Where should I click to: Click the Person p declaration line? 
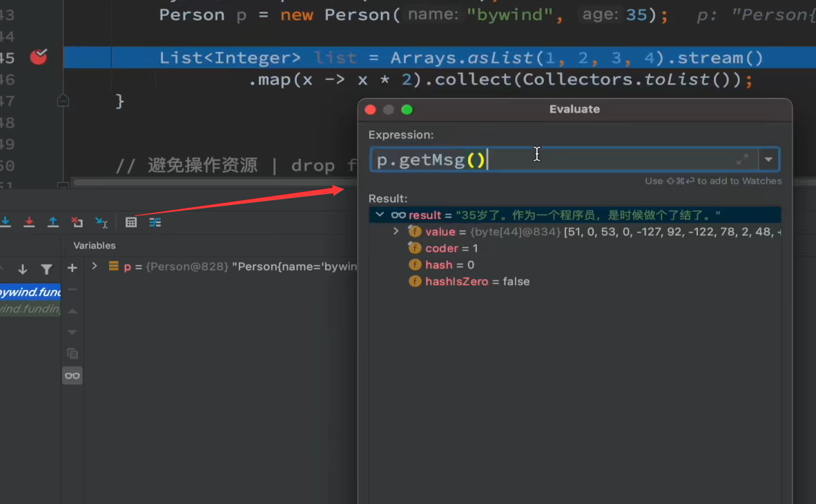tap(414, 14)
